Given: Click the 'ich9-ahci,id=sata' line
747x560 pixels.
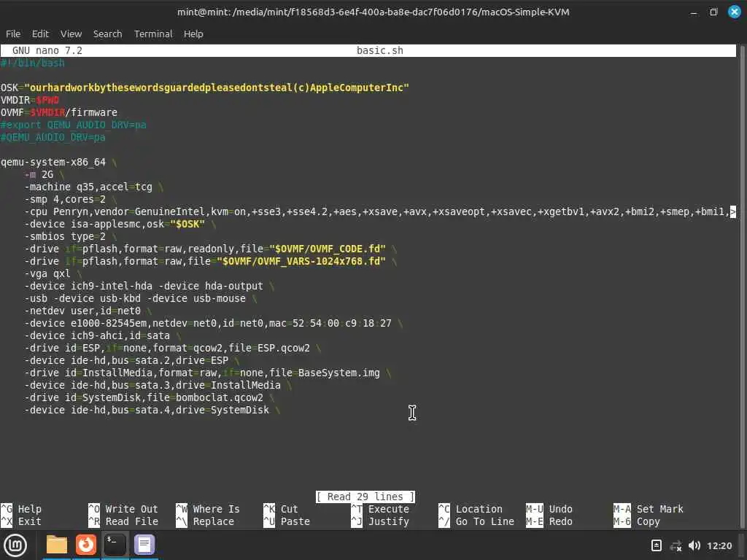Looking at the screenshot, I should (x=102, y=335).
